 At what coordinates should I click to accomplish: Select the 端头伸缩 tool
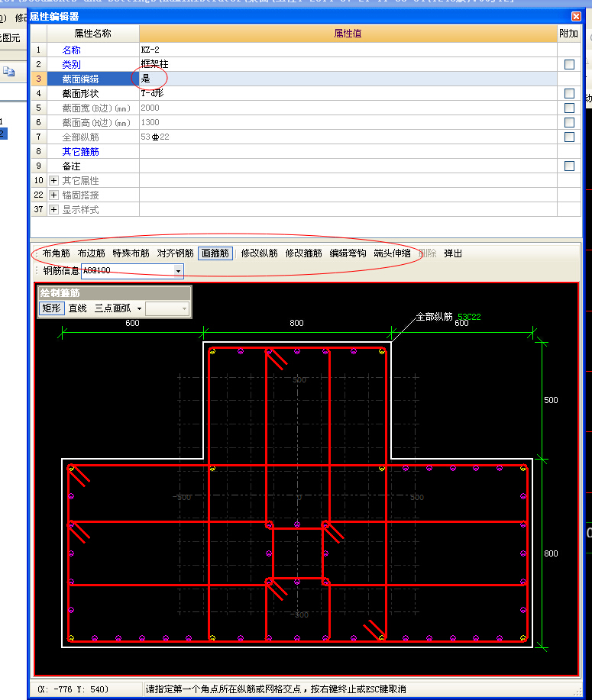pos(393,253)
